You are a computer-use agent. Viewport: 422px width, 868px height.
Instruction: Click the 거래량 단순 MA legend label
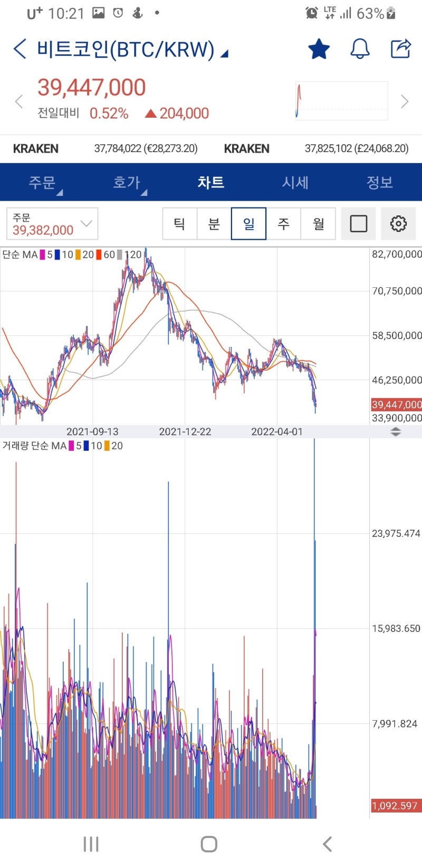[x=34, y=446]
